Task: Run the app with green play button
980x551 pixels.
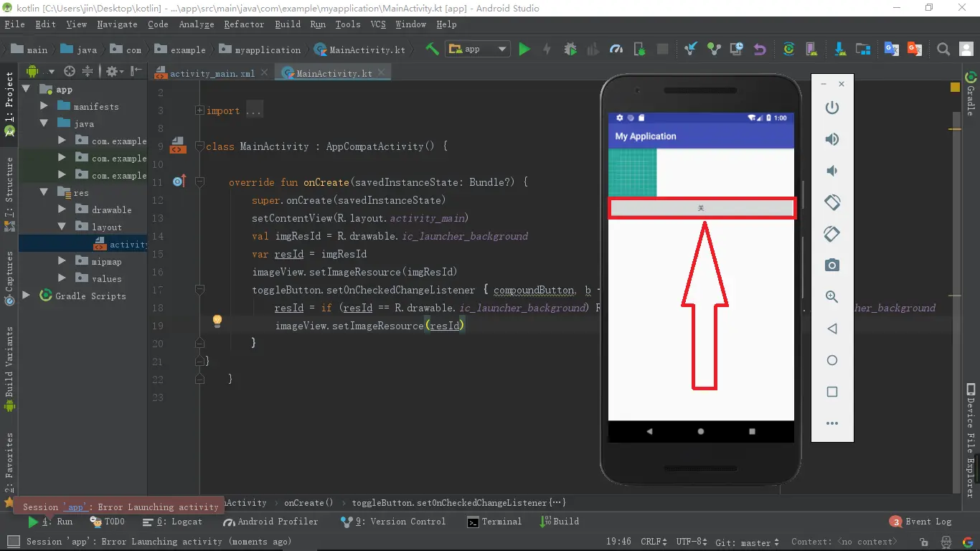Action: coord(524,49)
